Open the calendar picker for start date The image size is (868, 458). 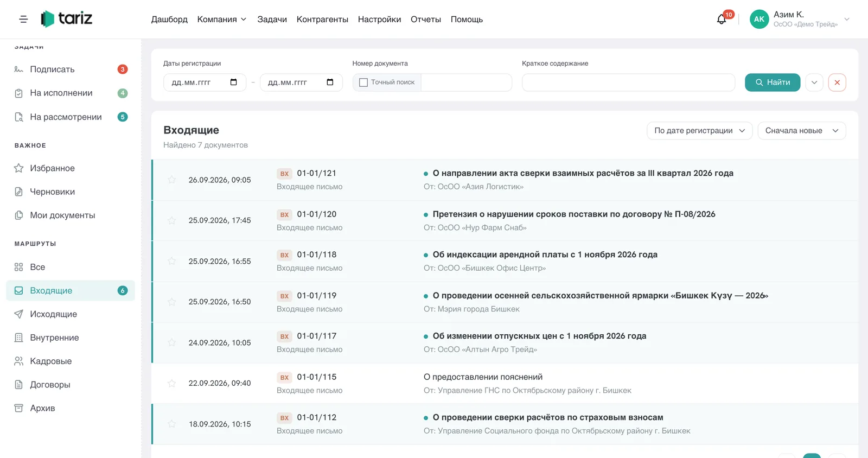pos(234,82)
